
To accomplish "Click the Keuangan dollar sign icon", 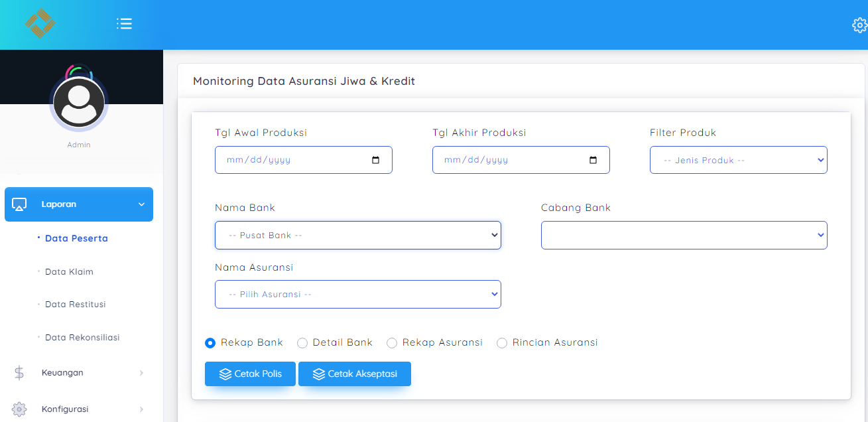I will point(19,373).
